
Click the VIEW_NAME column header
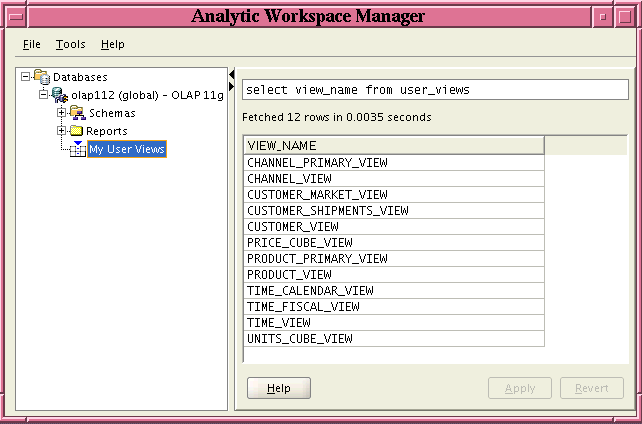click(394, 145)
